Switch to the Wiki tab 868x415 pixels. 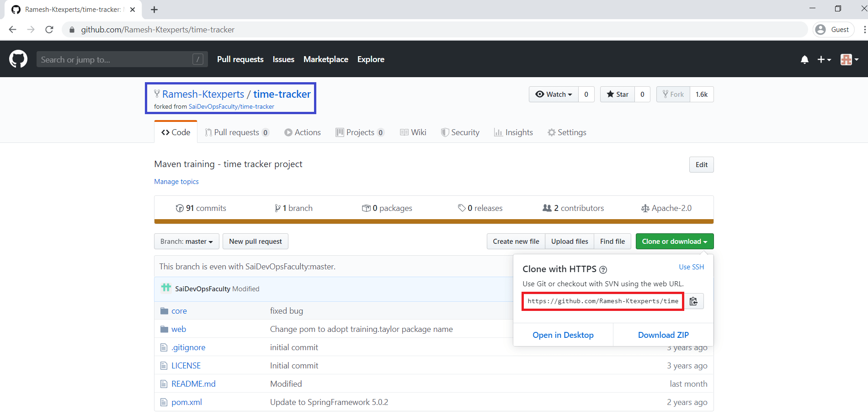pyautogui.click(x=413, y=132)
